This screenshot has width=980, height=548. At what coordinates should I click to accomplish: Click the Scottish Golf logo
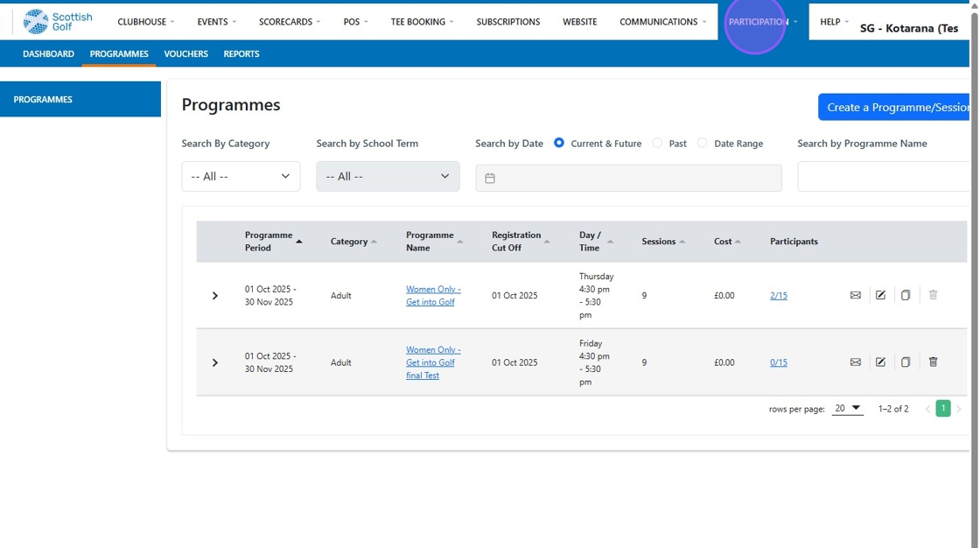click(x=58, y=22)
